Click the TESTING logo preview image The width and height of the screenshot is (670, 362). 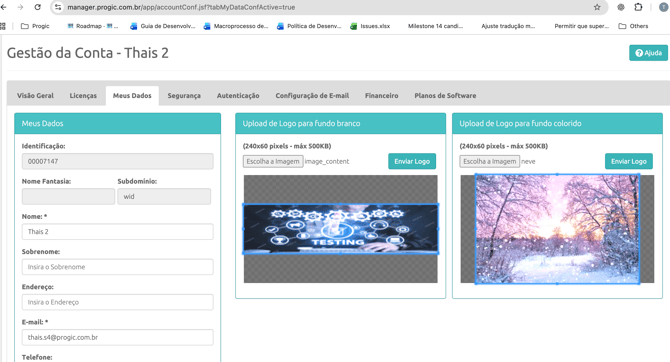click(341, 229)
